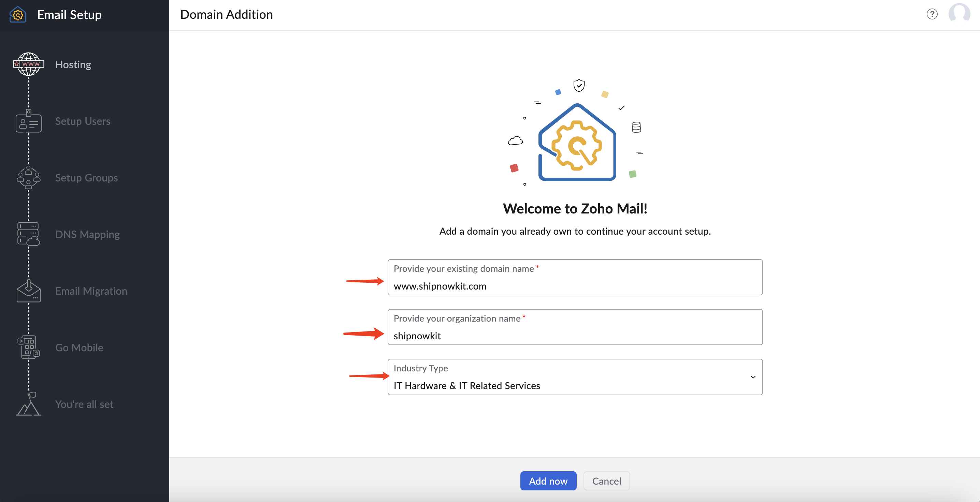Click the Industry Type chevron arrow
The image size is (980, 502).
tap(753, 377)
